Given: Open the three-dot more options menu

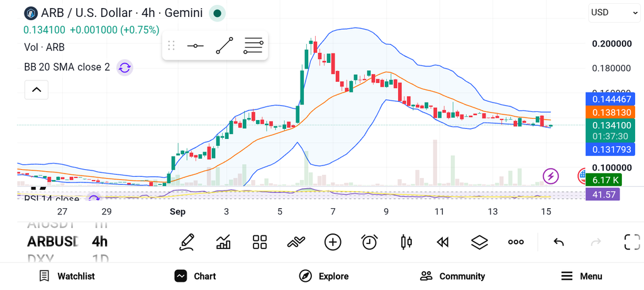Looking at the screenshot, I should 516,242.
